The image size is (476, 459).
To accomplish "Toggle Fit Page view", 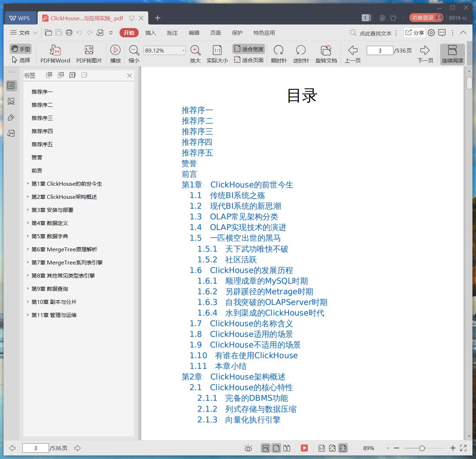I will pos(249,60).
